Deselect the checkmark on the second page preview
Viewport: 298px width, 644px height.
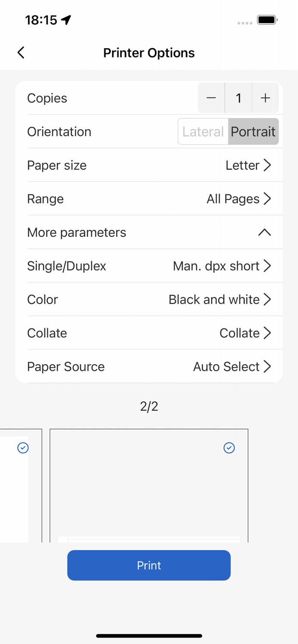coord(229,448)
